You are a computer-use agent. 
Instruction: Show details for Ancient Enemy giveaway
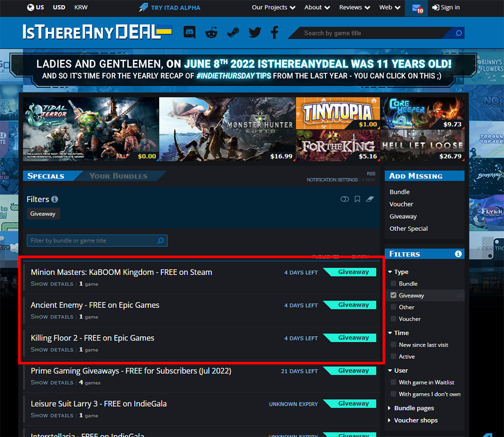[x=52, y=317]
